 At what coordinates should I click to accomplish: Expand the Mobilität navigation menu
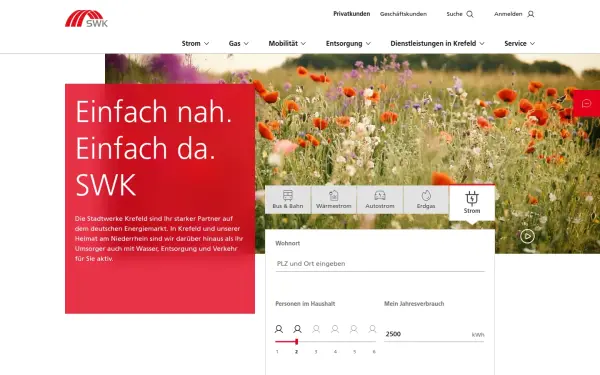(x=287, y=44)
